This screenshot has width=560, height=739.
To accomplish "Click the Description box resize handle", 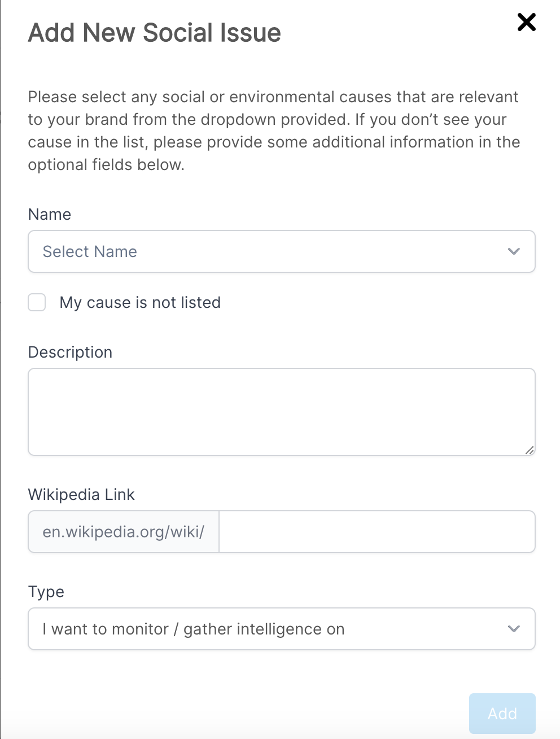I will [x=530, y=450].
